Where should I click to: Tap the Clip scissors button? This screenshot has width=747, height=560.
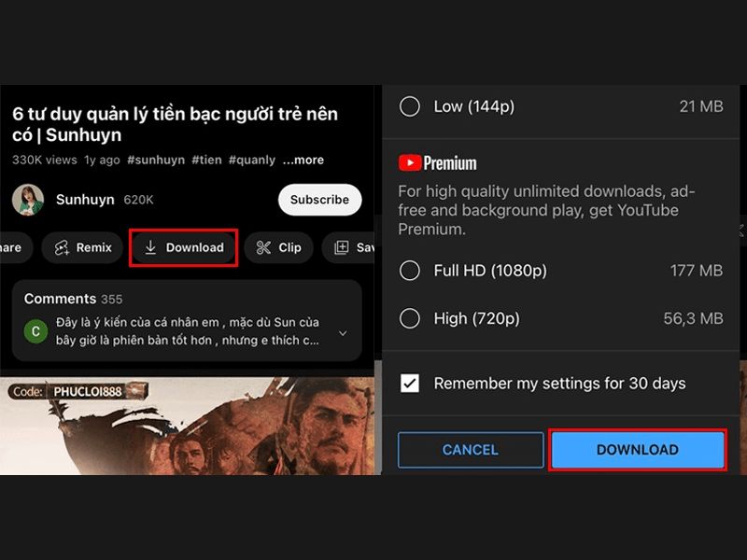pos(278,247)
